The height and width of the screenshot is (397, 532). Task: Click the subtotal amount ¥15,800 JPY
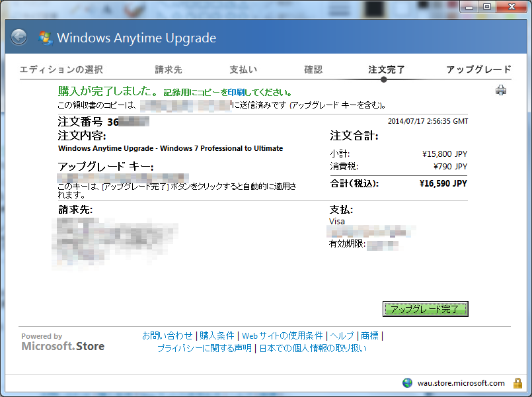click(445, 154)
